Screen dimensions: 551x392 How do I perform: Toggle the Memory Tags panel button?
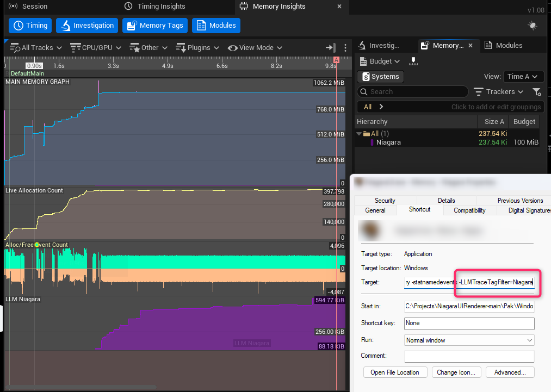pyautogui.click(x=155, y=26)
